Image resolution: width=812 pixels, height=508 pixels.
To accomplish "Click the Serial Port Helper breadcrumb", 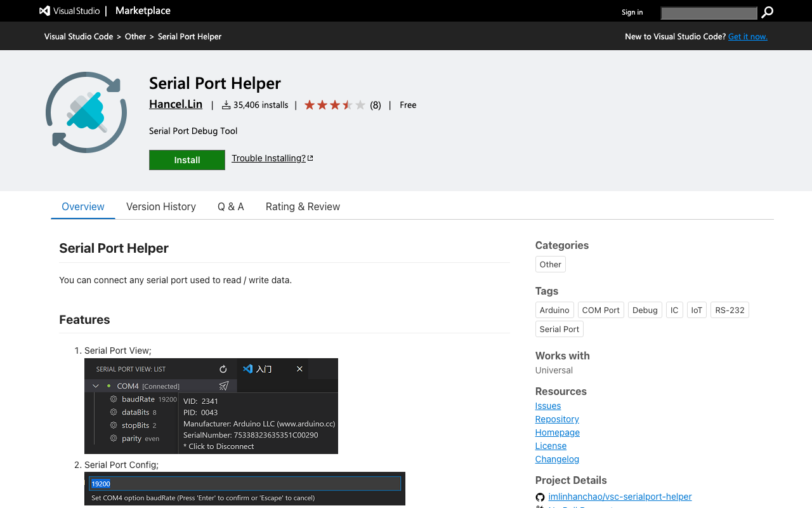I will click(190, 36).
